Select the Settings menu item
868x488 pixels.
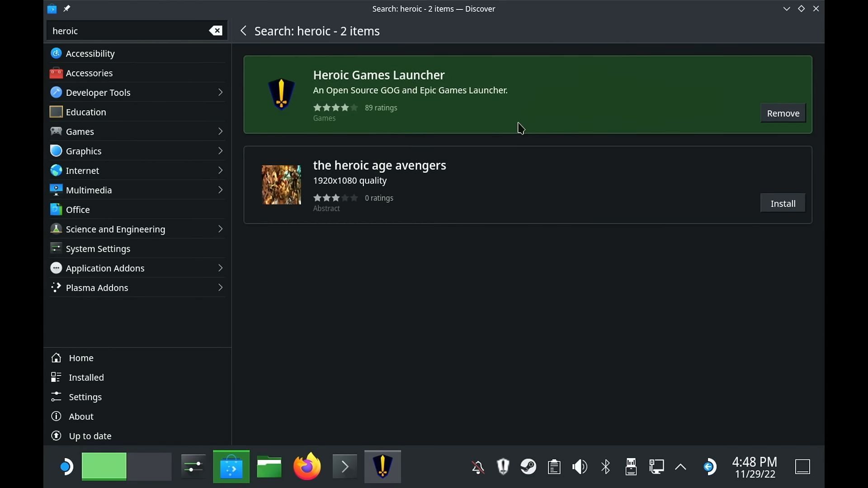click(x=85, y=397)
